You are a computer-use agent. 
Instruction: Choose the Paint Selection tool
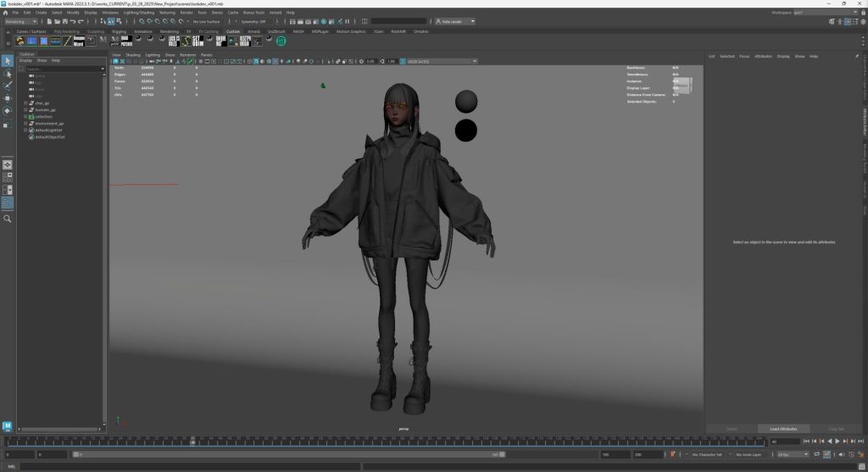point(8,86)
